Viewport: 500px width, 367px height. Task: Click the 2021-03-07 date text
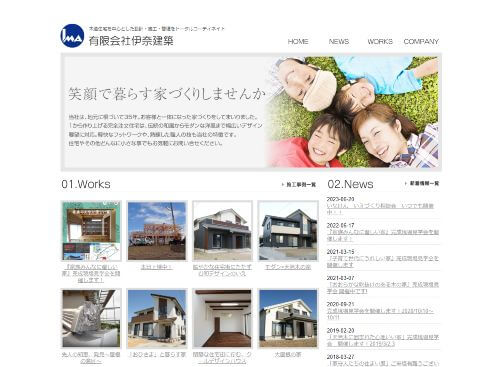coord(340,278)
